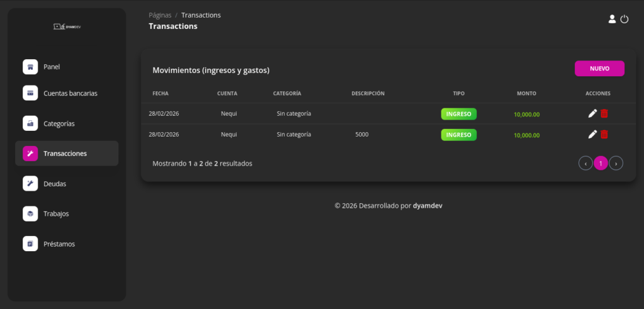This screenshot has width=644, height=309.
Task: Click the Páginas breadcrumb link
Action: (x=160, y=15)
